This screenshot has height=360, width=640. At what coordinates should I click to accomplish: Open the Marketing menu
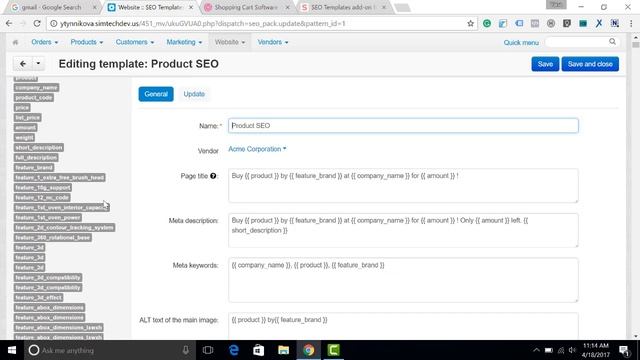point(184,42)
